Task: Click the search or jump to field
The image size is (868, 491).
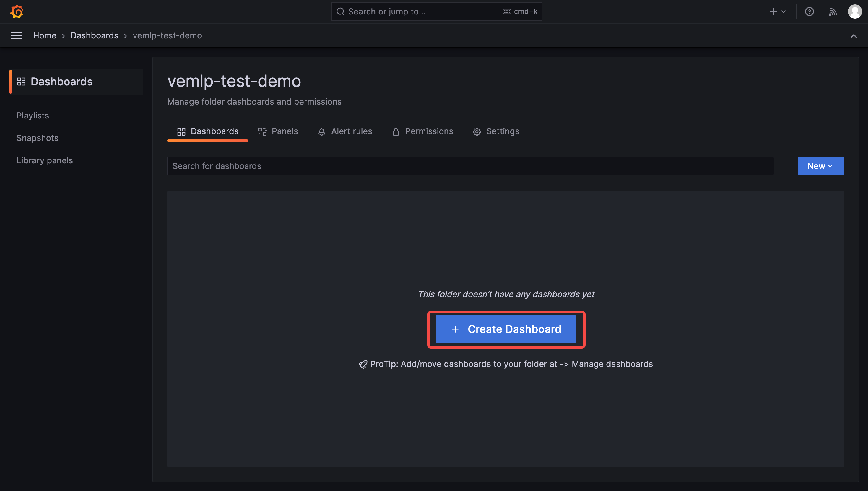Action: point(437,12)
